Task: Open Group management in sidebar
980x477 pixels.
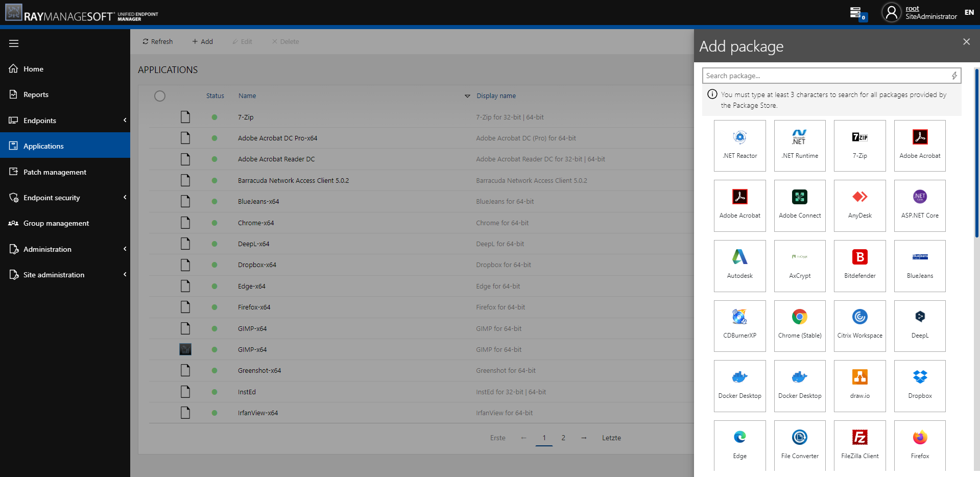Action: [x=65, y=223]
